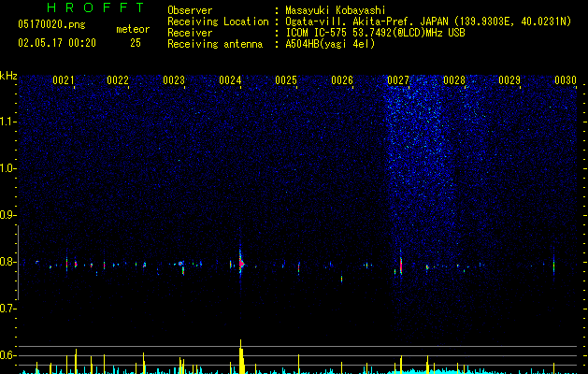
Task: Click the meteor echo below 0.8 kHz near 0026
Action: point(341,279)
